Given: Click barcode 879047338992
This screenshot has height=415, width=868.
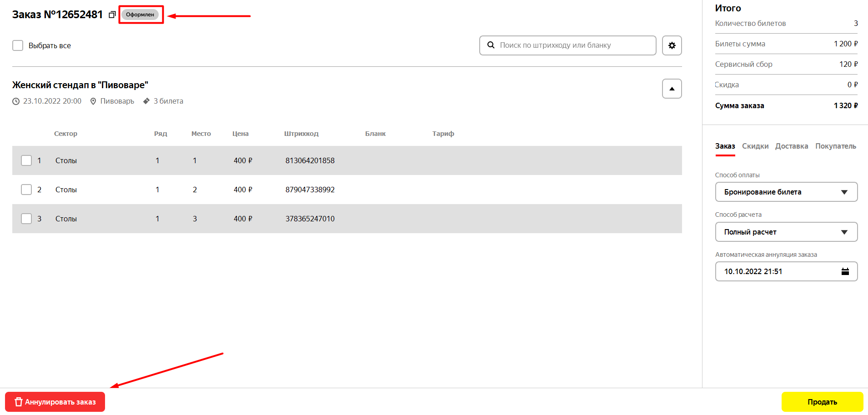Looking at the screenshot, I should [x=310, y=190].
